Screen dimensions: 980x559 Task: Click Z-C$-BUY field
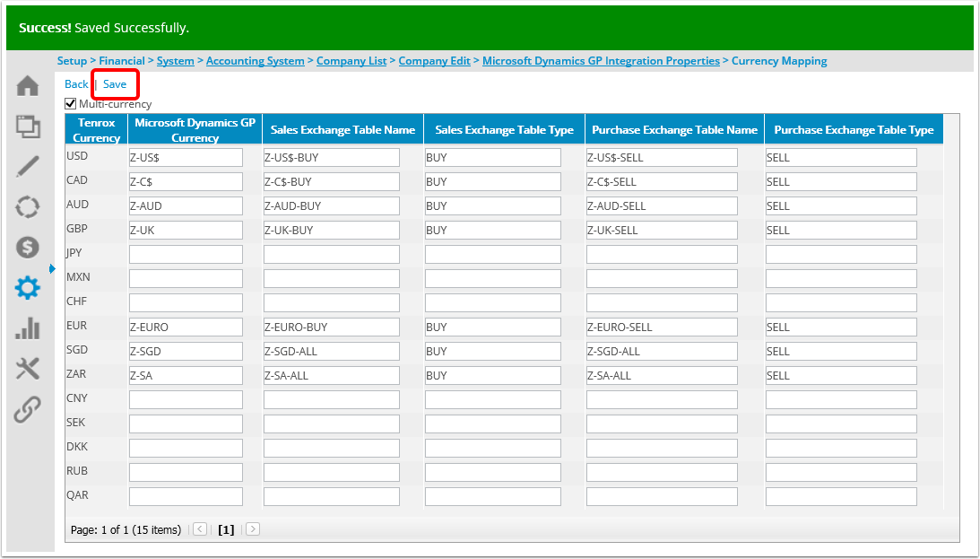point(331,182)
